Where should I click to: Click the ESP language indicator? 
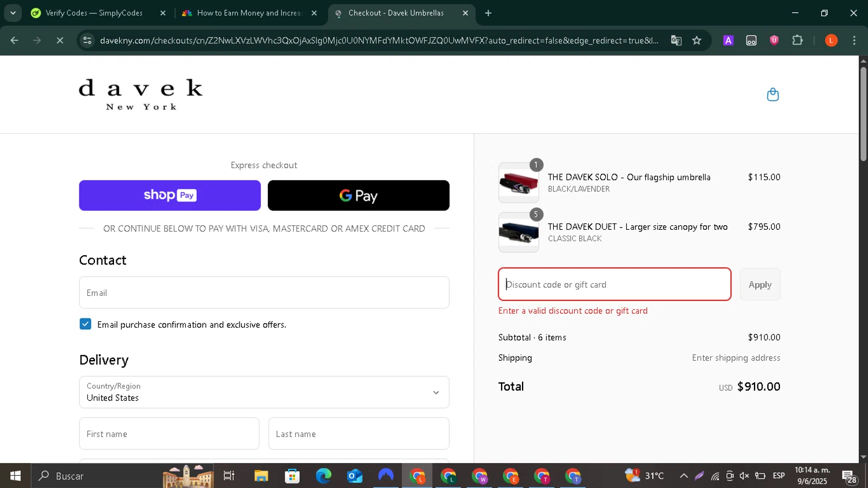779,476
